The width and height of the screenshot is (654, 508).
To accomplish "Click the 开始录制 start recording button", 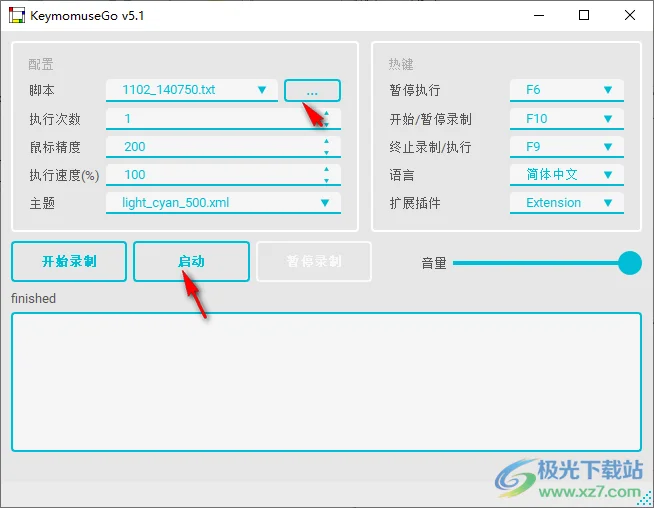I will click(x=69, y=262).
